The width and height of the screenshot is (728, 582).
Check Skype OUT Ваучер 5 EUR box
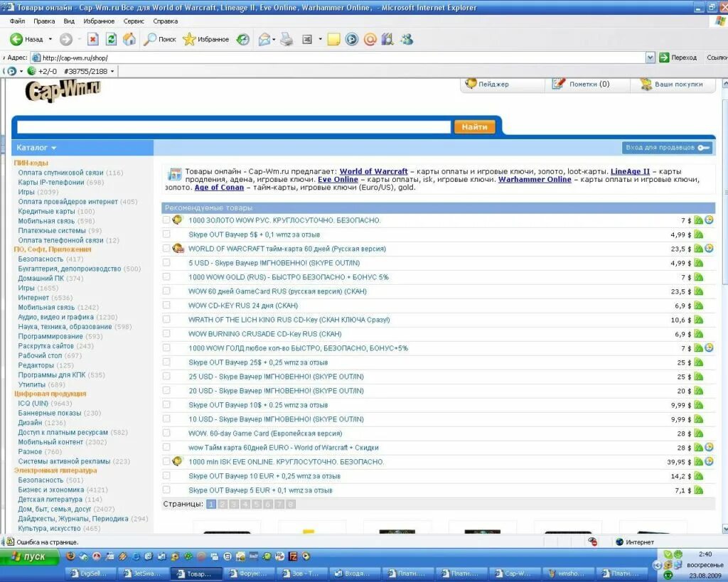[166, 490]
